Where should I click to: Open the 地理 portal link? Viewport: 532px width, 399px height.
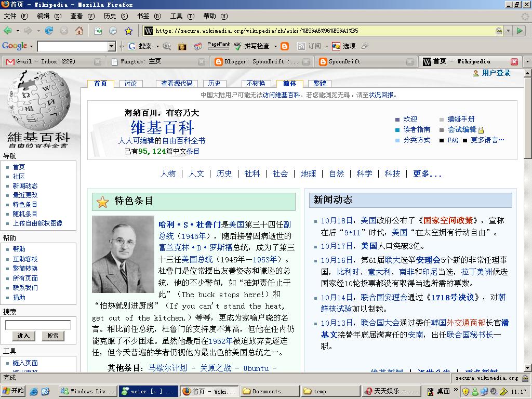click(309, 174)
